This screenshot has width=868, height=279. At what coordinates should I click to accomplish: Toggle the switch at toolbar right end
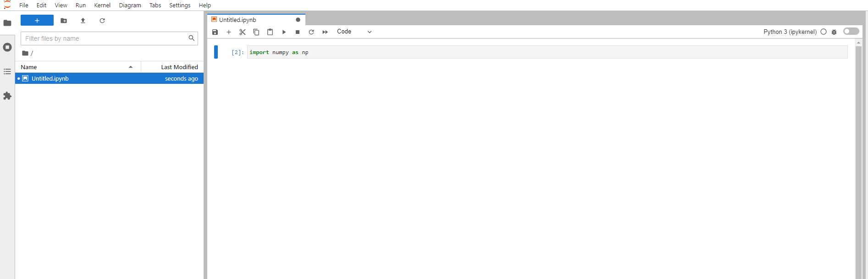click(x=851, y=31)
